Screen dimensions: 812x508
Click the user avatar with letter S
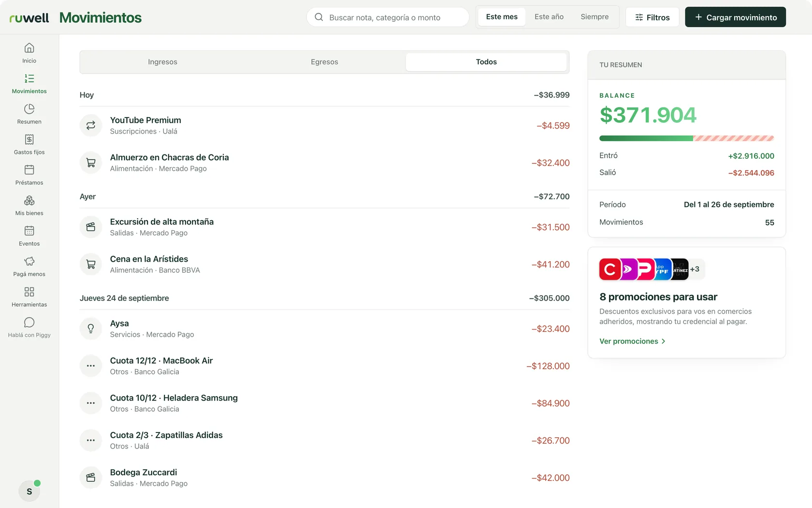29,491
